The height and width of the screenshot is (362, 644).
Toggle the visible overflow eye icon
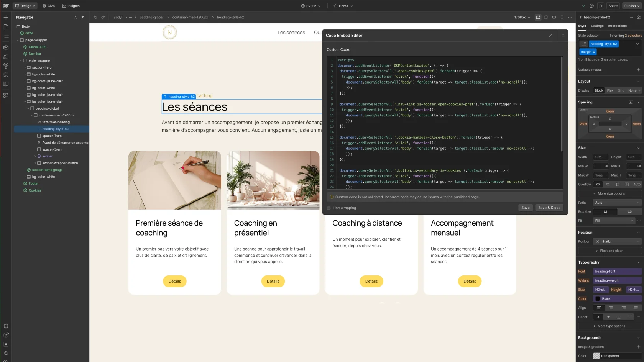pos(598,185)
